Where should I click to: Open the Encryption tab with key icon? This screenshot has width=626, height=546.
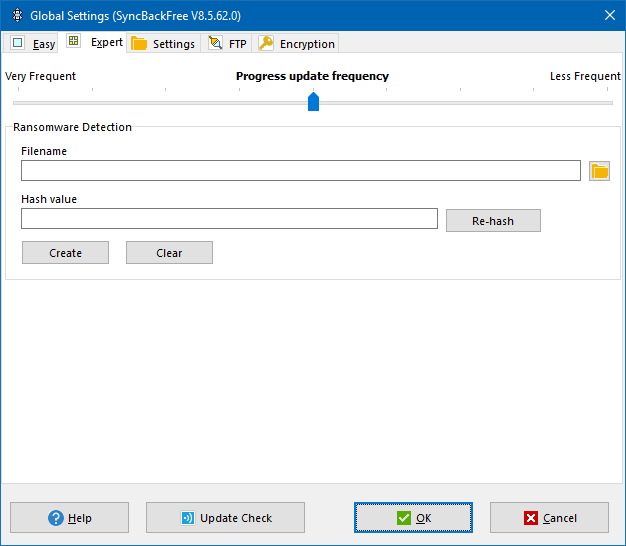[x=297, y=44]
